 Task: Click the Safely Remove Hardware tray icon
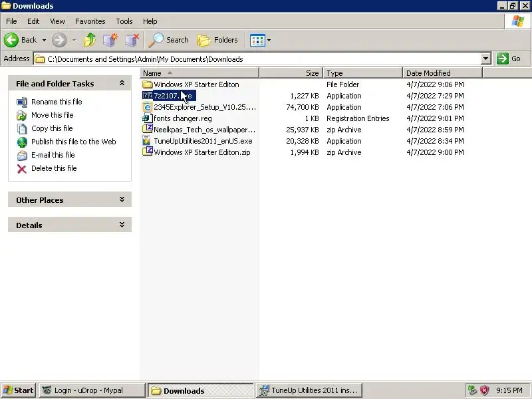tap(472, 390)
